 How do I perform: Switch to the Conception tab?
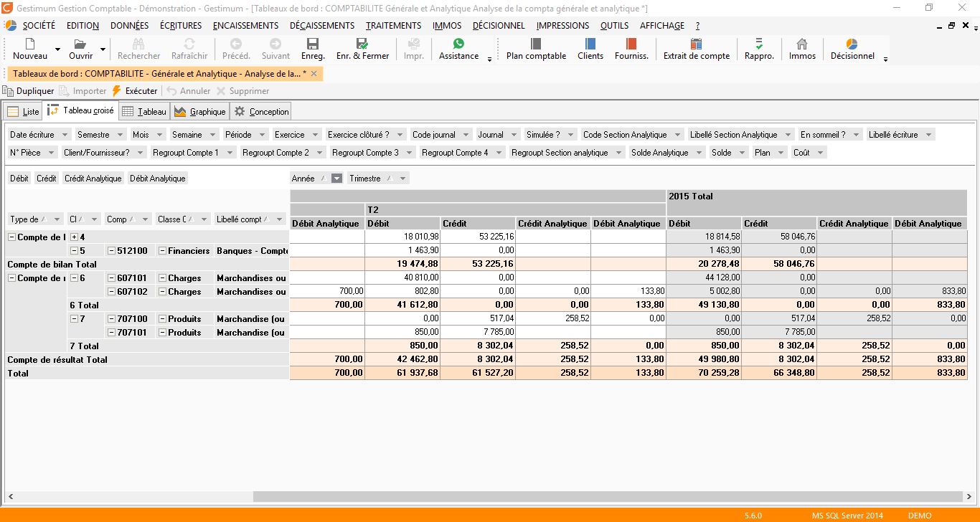coord(261,112)
